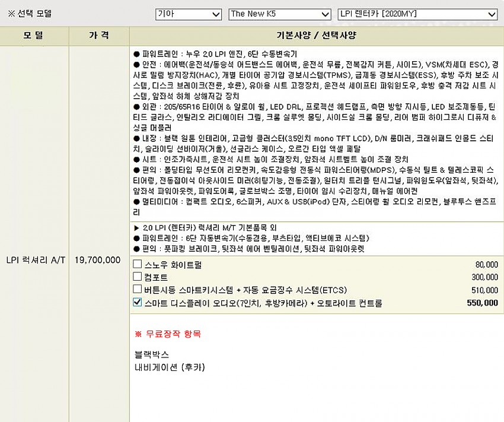The image size is (504, 422).
Task: Tick the 버튼시동 스마트키시스템 checkbox
Action: (138, 290)
